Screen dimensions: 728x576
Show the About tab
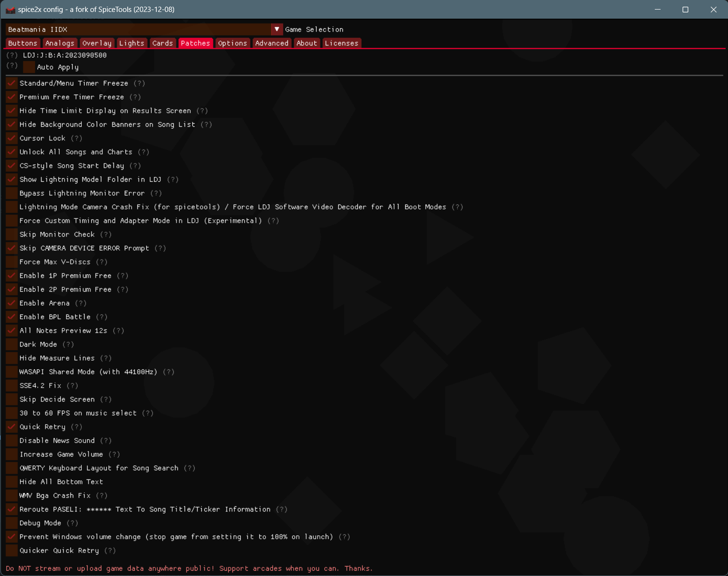pos(307,43)
